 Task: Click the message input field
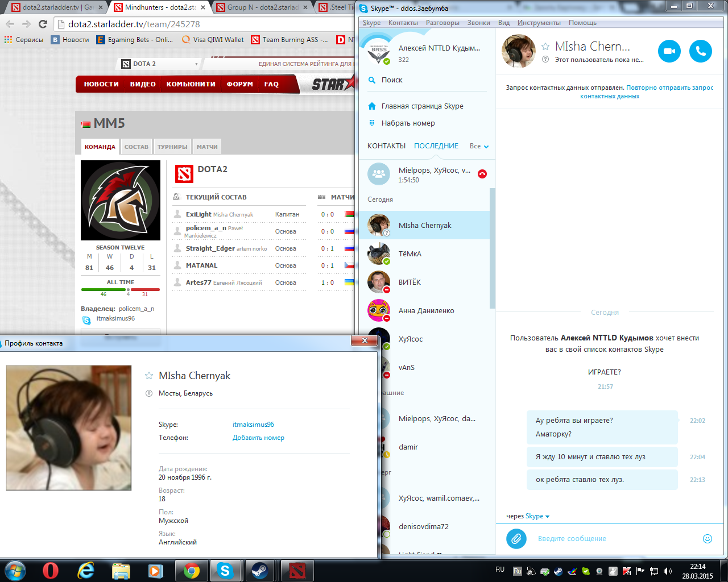[x=614, y=538]
